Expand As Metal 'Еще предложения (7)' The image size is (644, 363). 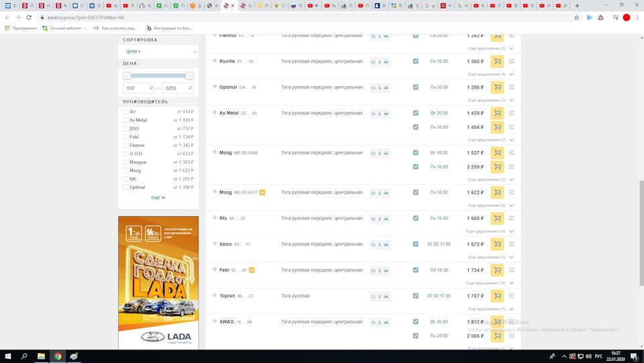490,140
